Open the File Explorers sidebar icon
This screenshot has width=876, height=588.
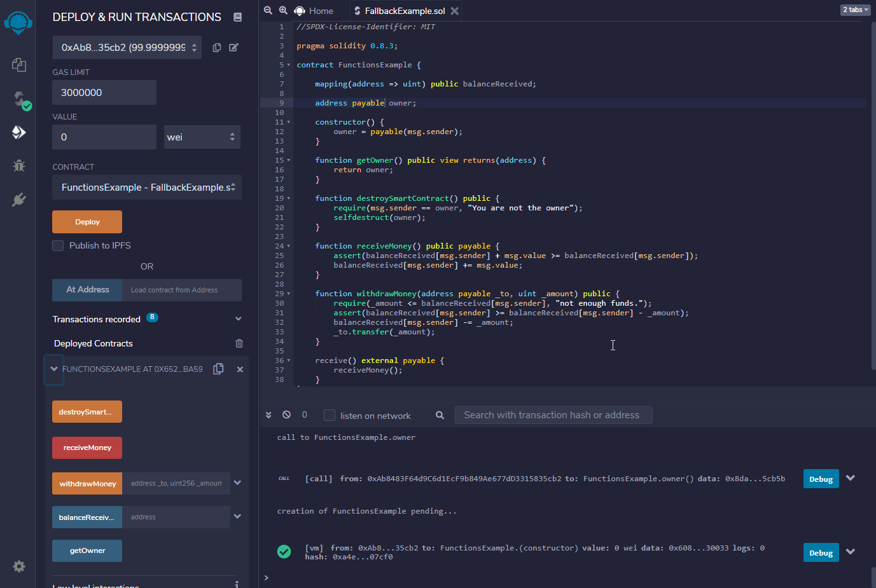(18, 64)
